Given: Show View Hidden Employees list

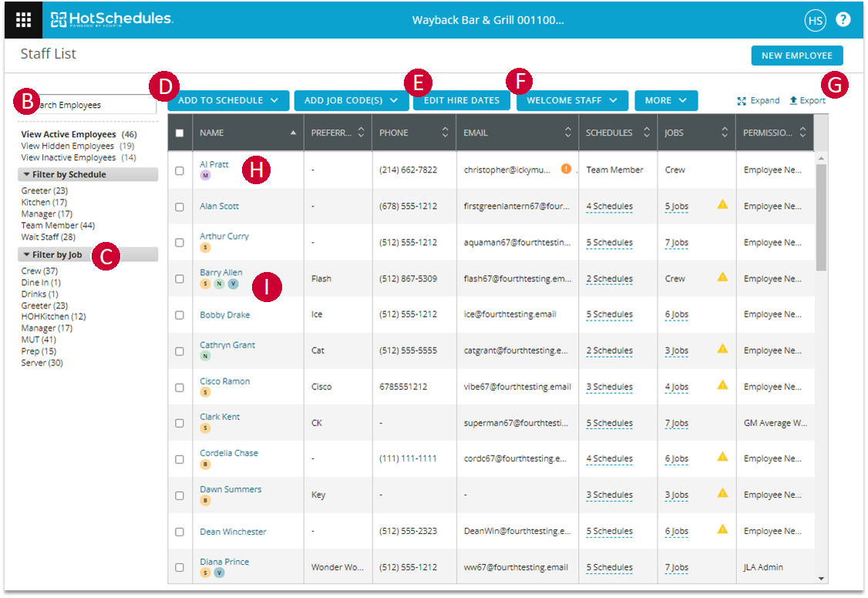Looking at the screenshot, I should click(x=68, y=146).
